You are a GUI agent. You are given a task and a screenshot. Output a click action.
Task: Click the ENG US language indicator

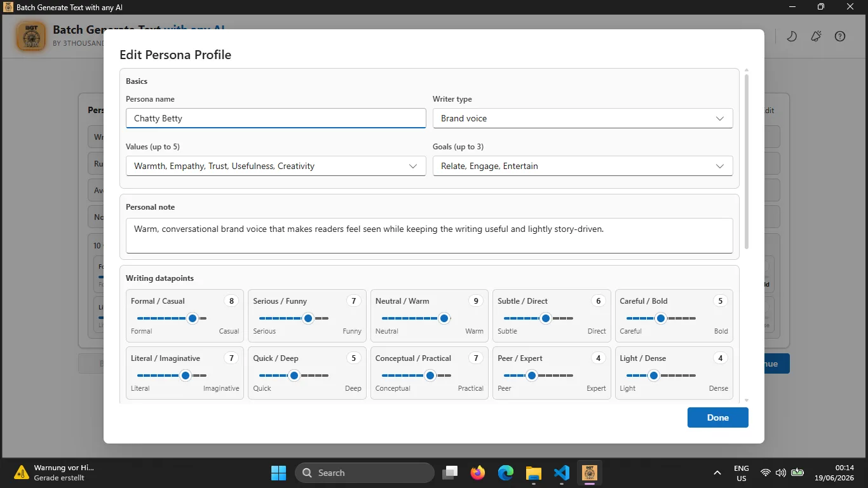(741, 473)
